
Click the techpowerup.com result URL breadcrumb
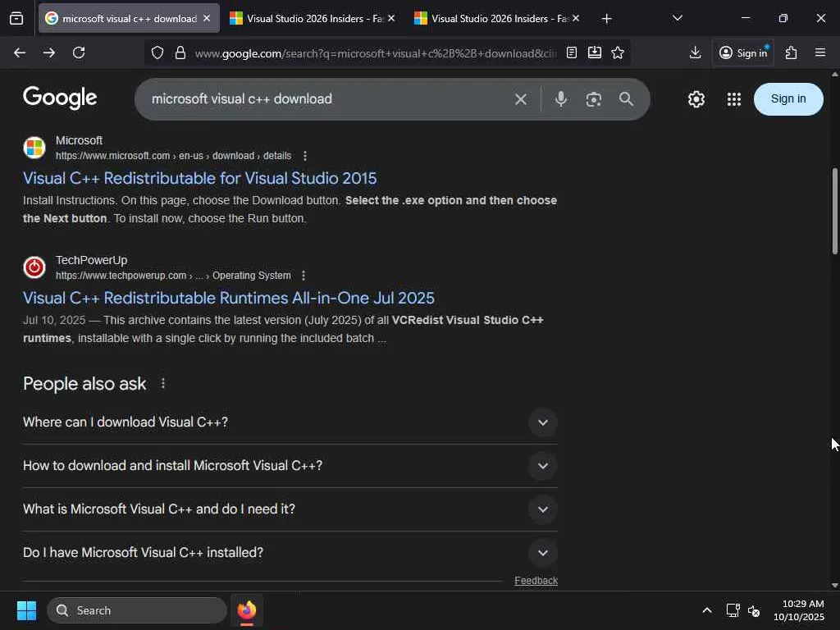173,276
